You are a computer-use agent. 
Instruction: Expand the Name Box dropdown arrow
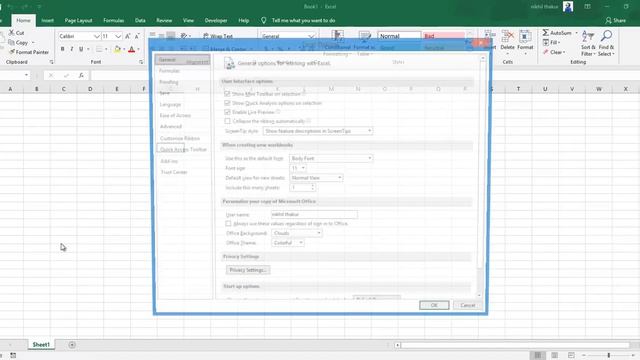[x=27, y=75]
